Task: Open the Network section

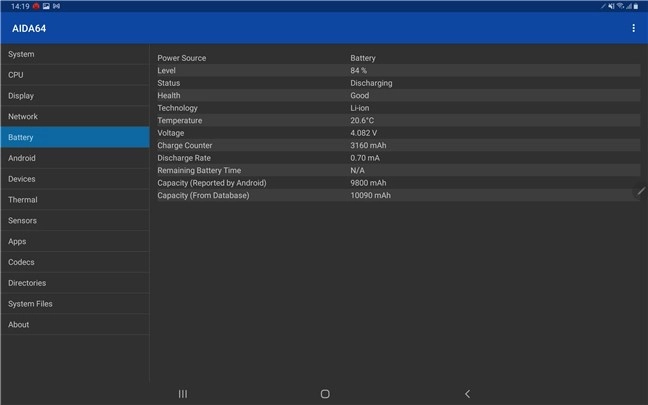Action: (x=75, y=117)
